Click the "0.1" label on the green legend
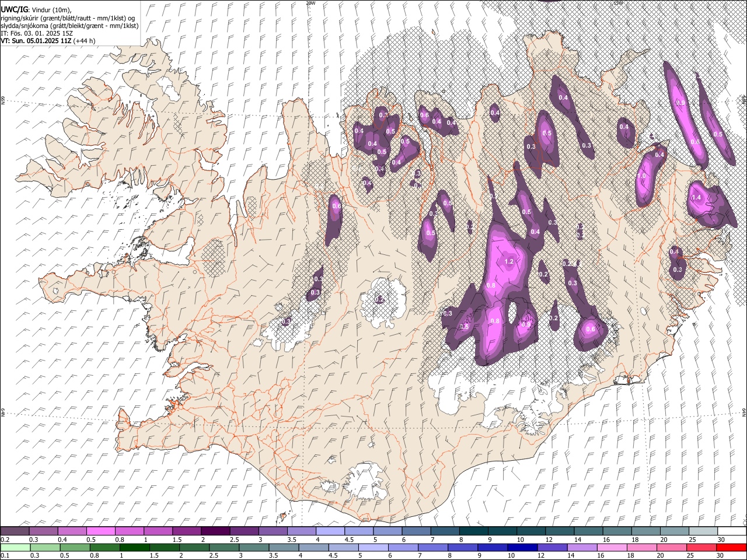 tap(5, 555)
